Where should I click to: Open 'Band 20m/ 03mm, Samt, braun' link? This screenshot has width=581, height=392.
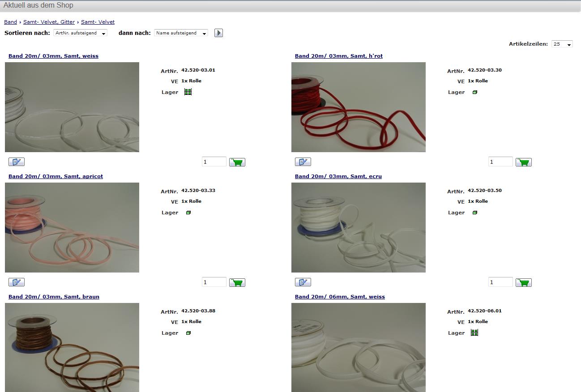(54, 297)
